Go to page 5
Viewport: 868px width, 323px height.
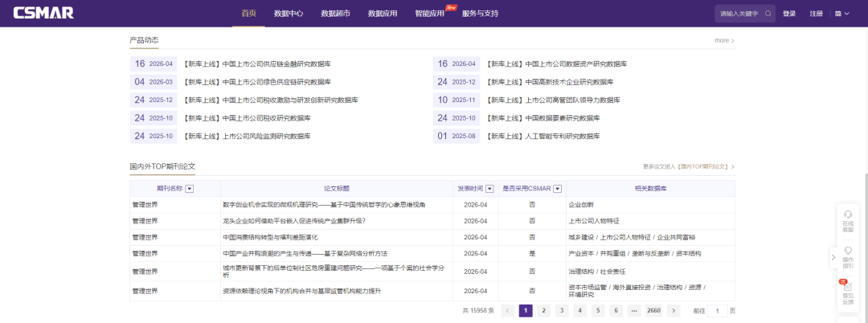coord(598,311)
